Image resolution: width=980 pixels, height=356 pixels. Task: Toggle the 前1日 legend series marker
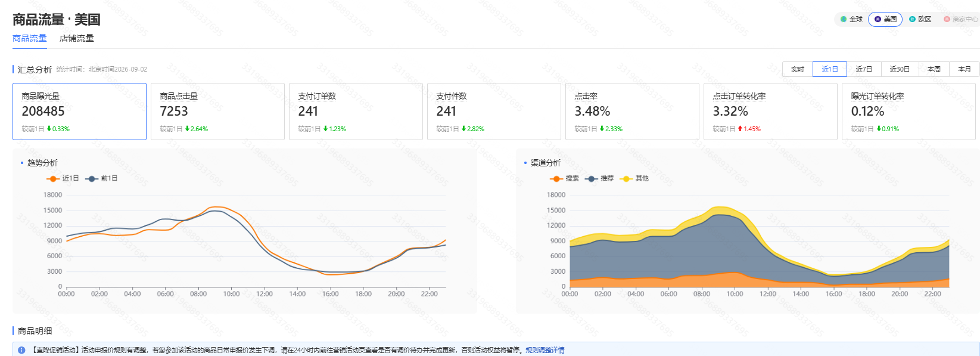tap(92, 178)
